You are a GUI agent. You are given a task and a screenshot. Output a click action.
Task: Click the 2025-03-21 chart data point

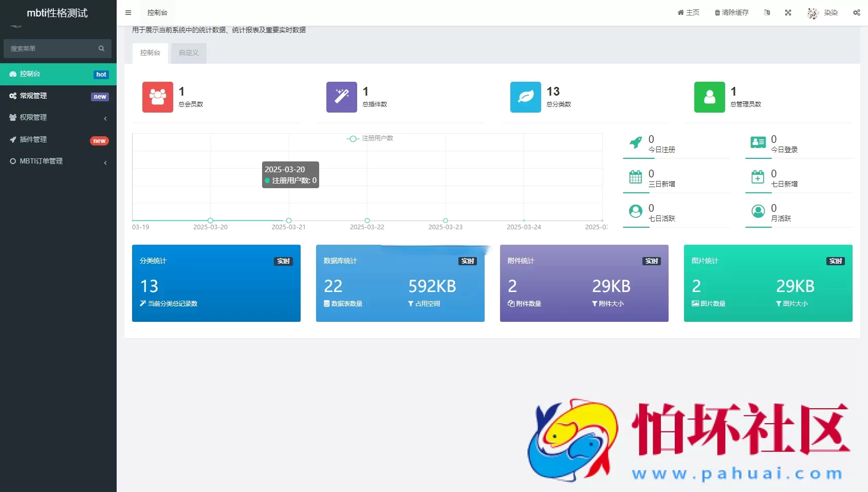tap(289, 221)
